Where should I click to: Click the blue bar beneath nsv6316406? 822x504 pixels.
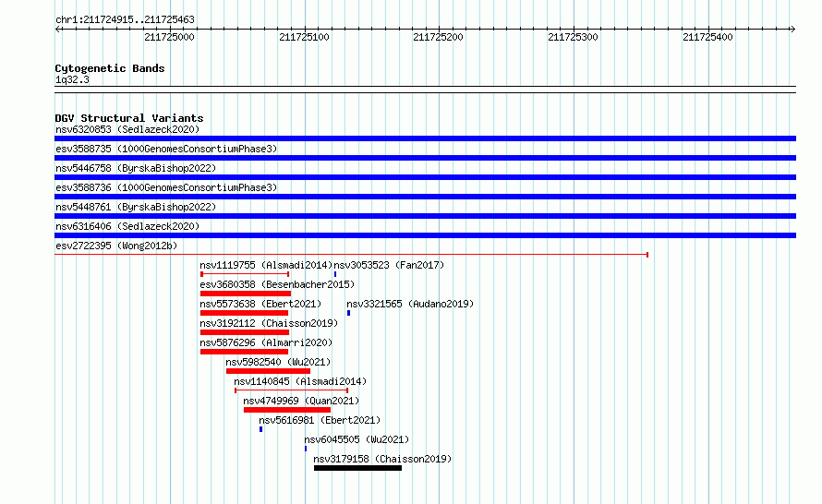(x=425, y=235)
